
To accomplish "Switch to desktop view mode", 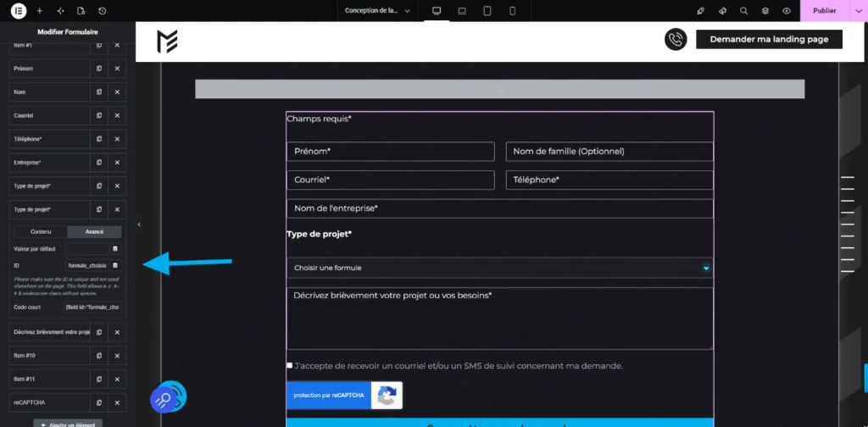I will click(437, 10).
